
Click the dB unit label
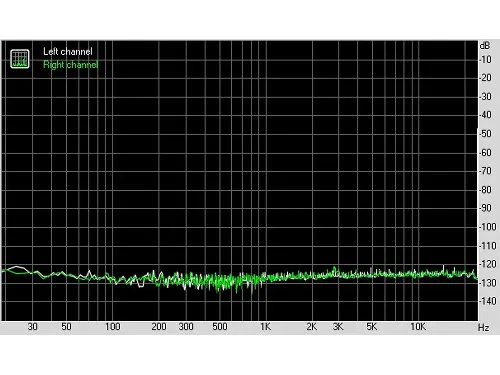click(x=485, y=45)
